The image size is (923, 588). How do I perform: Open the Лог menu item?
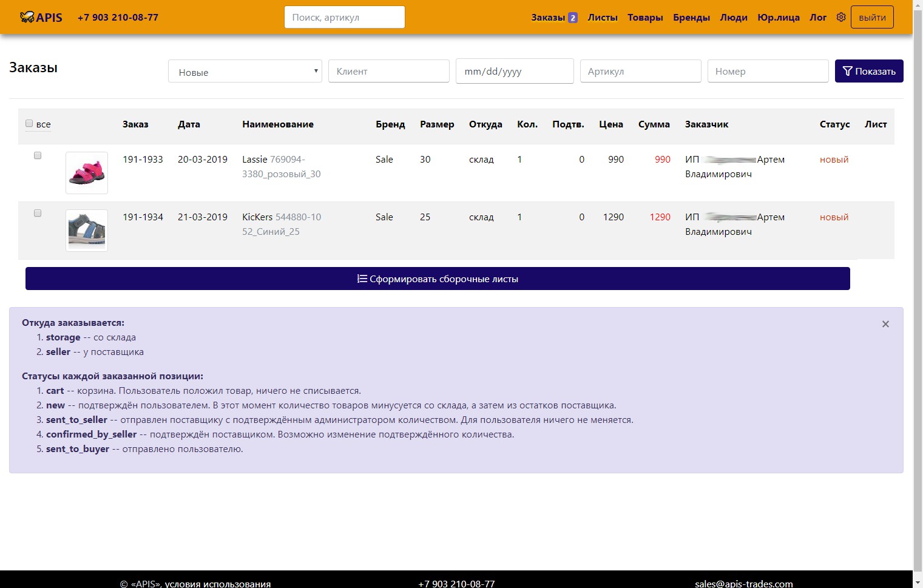[x=818, y=18]
